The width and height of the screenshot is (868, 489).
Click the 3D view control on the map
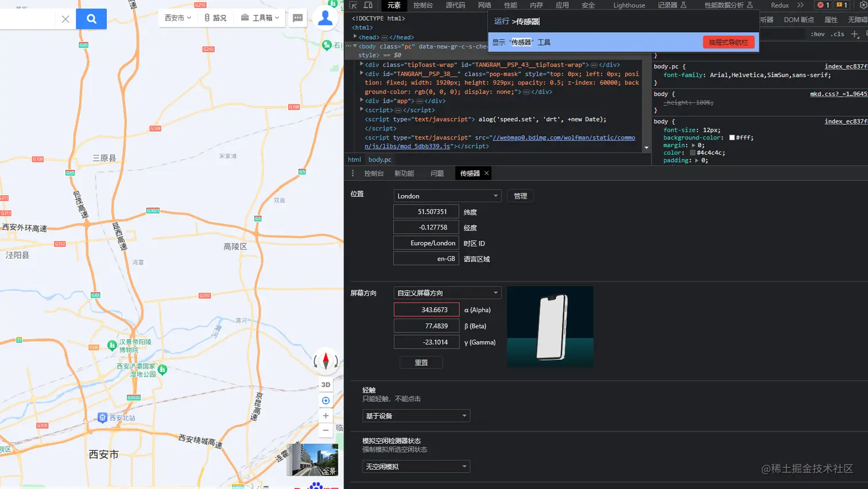point(325,384)
